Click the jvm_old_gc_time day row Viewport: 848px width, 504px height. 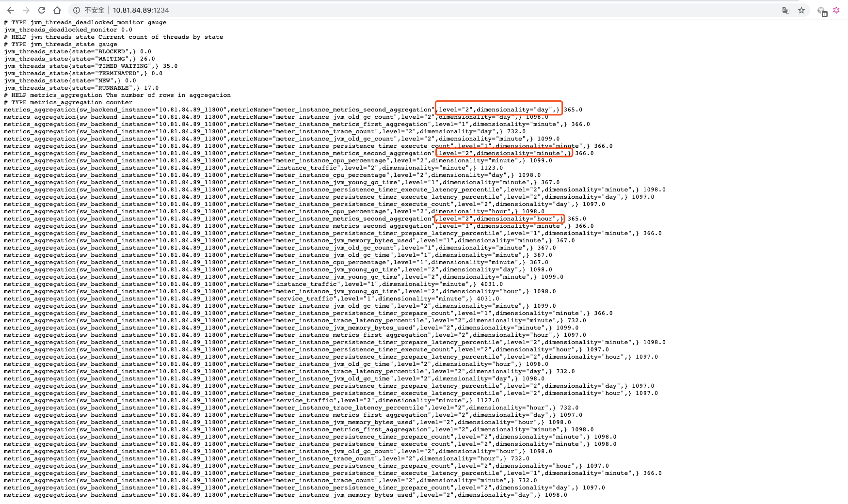274,378
